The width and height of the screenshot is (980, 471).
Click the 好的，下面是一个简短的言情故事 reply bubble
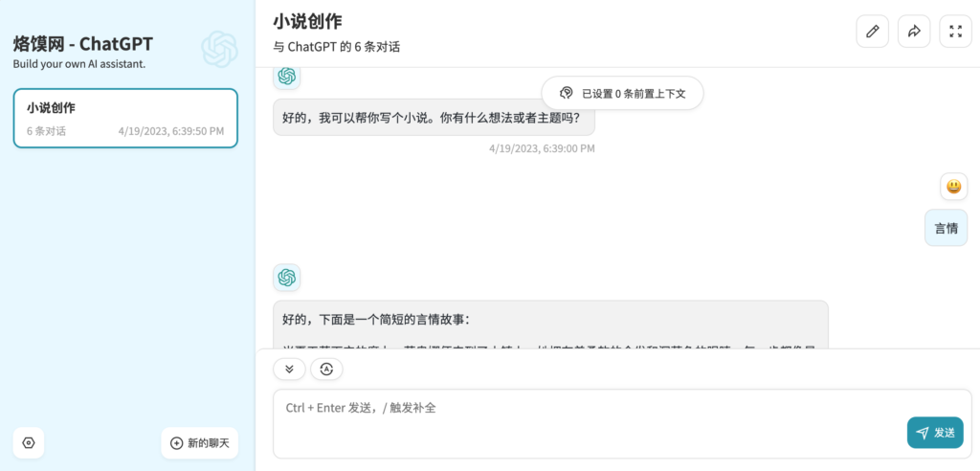coord(550,324)
